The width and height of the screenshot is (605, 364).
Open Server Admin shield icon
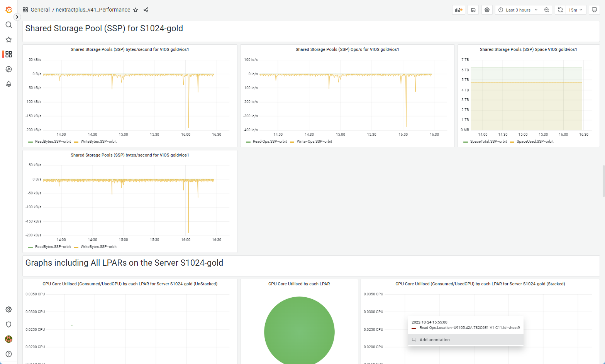pyautogui.click(x=8, y=324)
